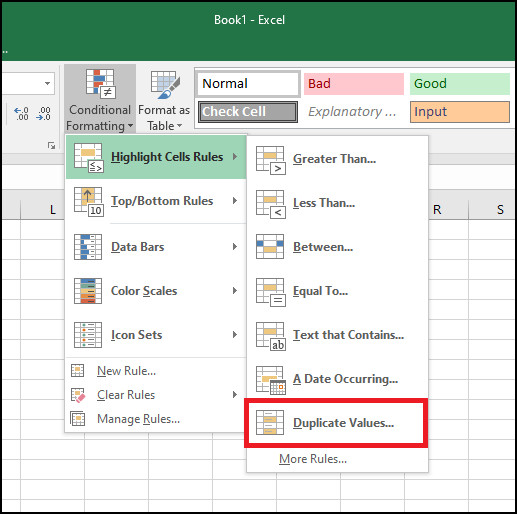Image resolution: width=517 pixels, height=514 pixels.
Task: Apply the Input cell style
Action: (460, 112)
